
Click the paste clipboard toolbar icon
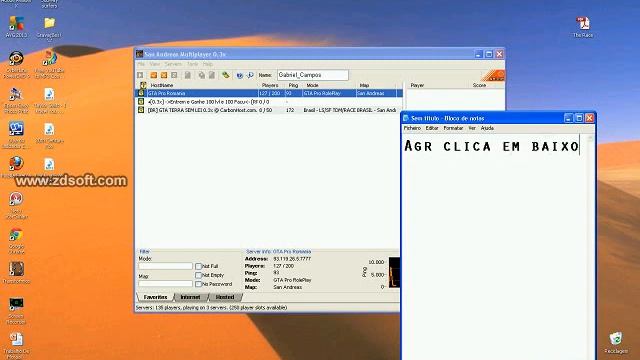(x=212, y=75)
